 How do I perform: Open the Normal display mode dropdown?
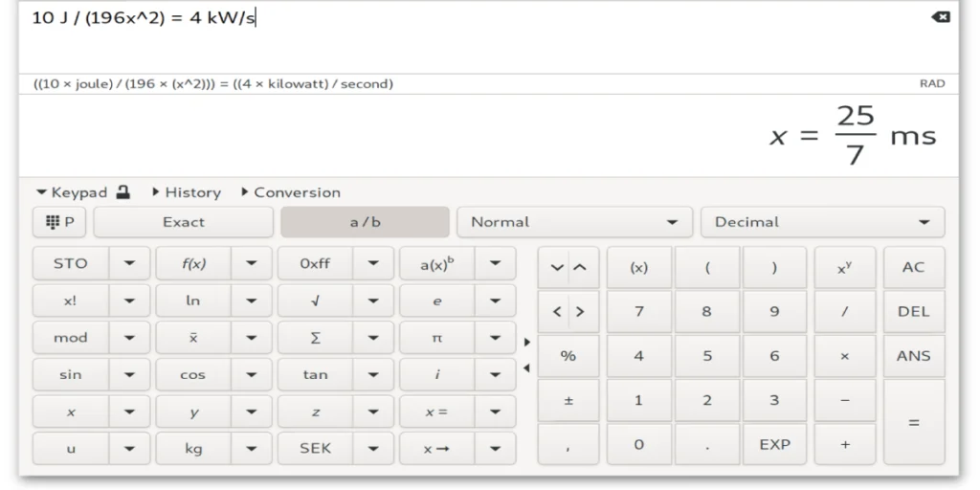pyautogui.click(x=574, y=222)
